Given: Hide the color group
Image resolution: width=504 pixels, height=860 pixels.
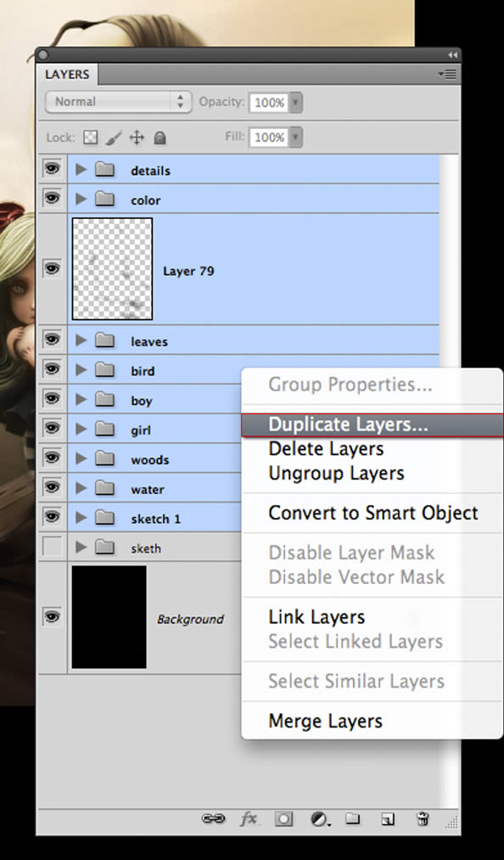Looking at the screenshot, I should click(x=52, y=199).
